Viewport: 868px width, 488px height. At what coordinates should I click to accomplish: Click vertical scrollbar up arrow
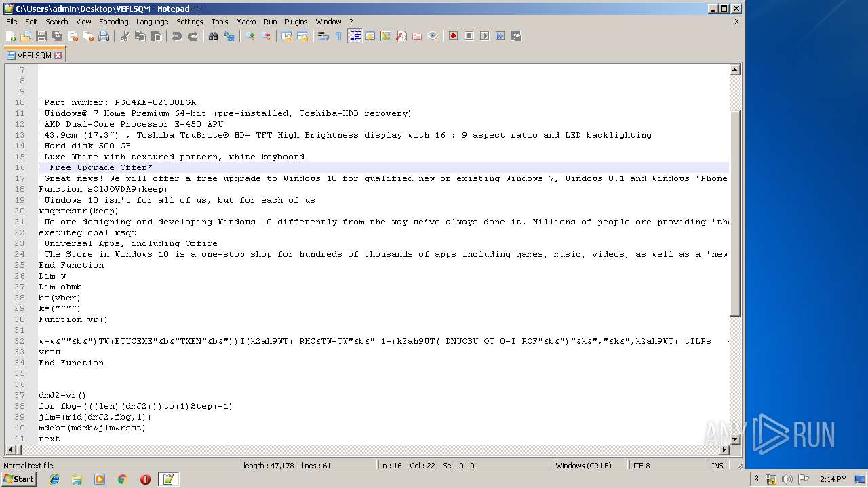pyautogui.click(x=735, y=70)
